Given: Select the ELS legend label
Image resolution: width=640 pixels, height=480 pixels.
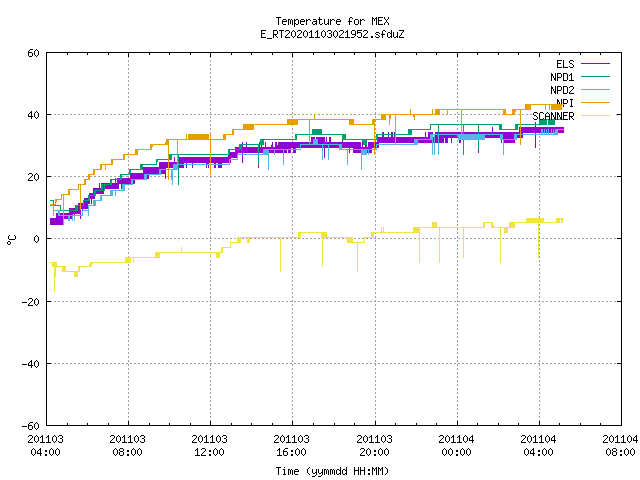Looking at the screenshot, I should click(x=565, y=64).
